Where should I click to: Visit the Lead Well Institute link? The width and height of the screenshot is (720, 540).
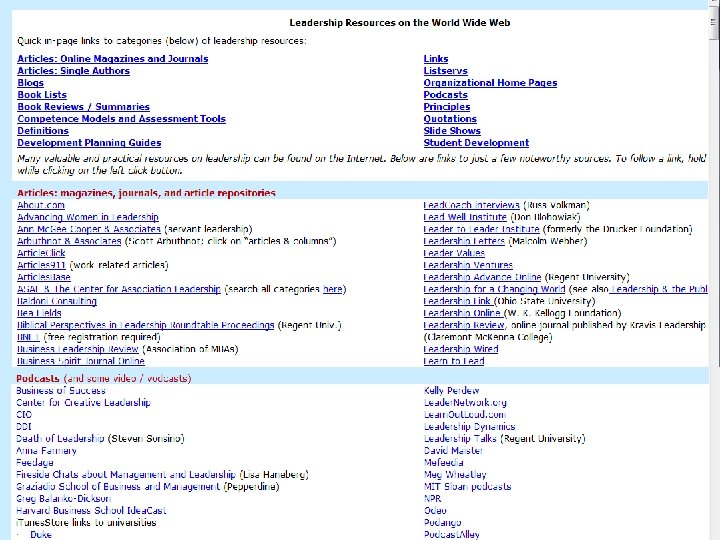click(465, 217)
